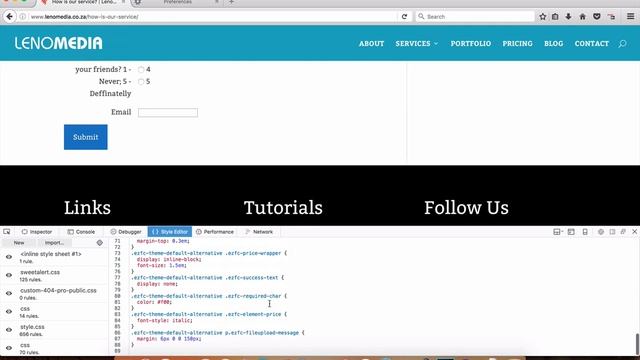Toggle visibility of inline style sheet #1

point(9,257)
